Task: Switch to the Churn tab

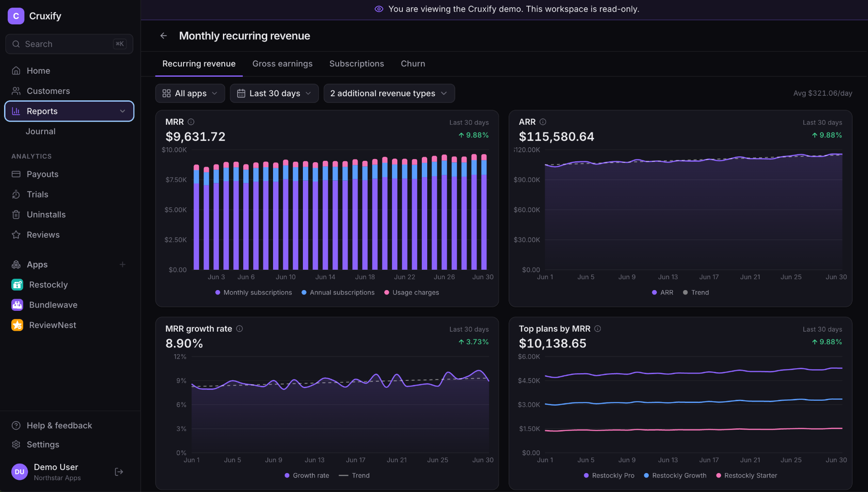Action: 413,64
